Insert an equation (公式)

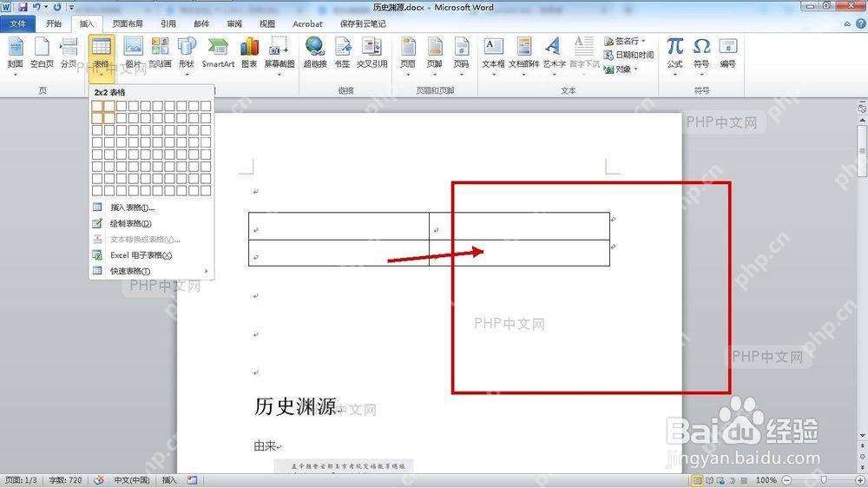point(674,55)
